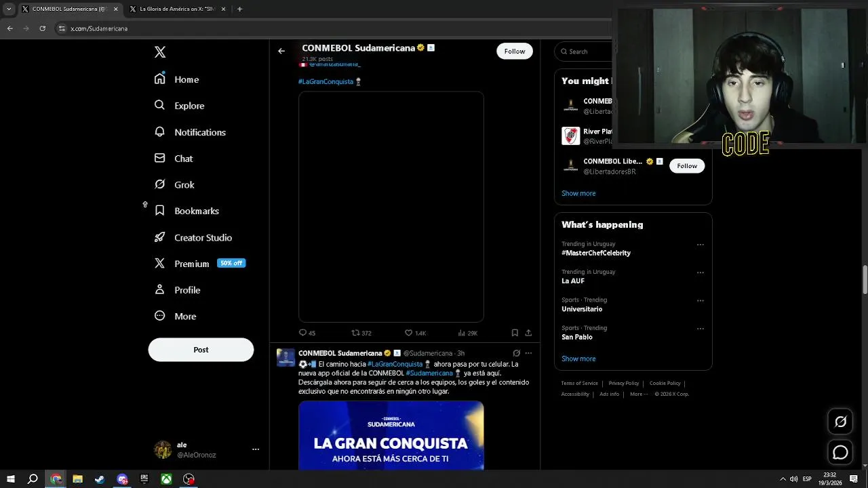Screen dimensions: 868x488
Task: Like the post with 1.4K likes
Action: (415, 333)
